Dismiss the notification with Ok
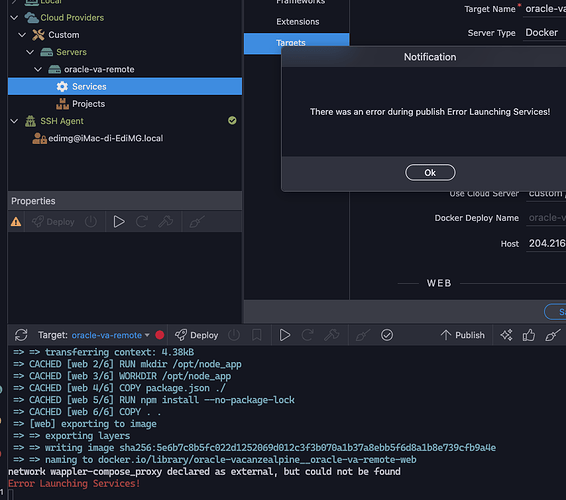The image size is (566, 500). (x=430, y=173)
